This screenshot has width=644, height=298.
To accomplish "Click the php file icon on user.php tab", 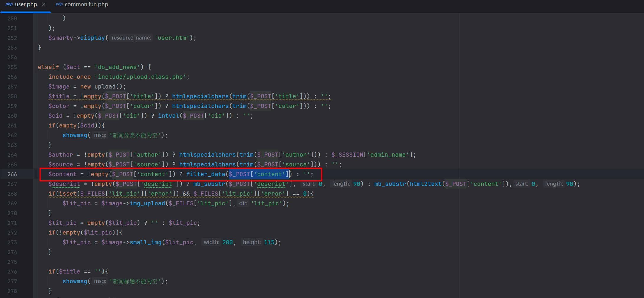I will [9, 4].
